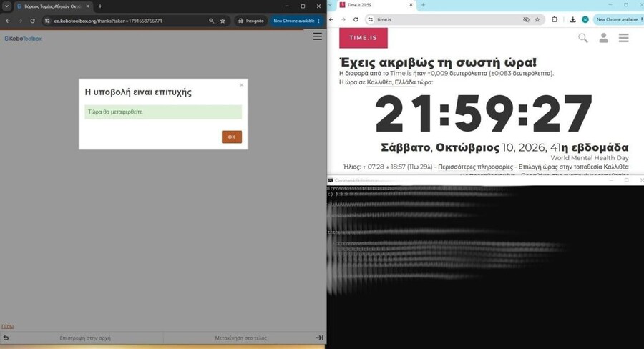Open site info icon in KoboToolbox address bar

[47, 21]
